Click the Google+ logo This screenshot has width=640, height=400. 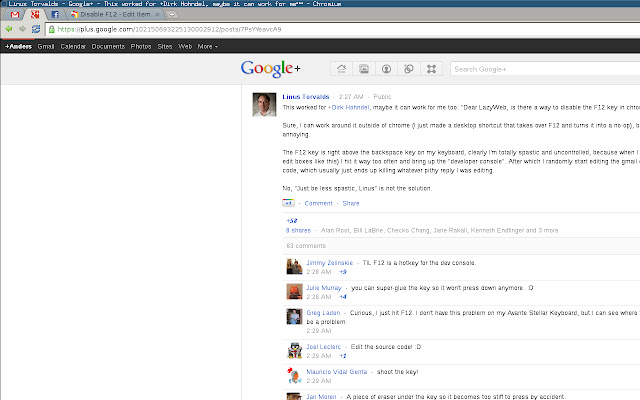[x=270, y=69]
